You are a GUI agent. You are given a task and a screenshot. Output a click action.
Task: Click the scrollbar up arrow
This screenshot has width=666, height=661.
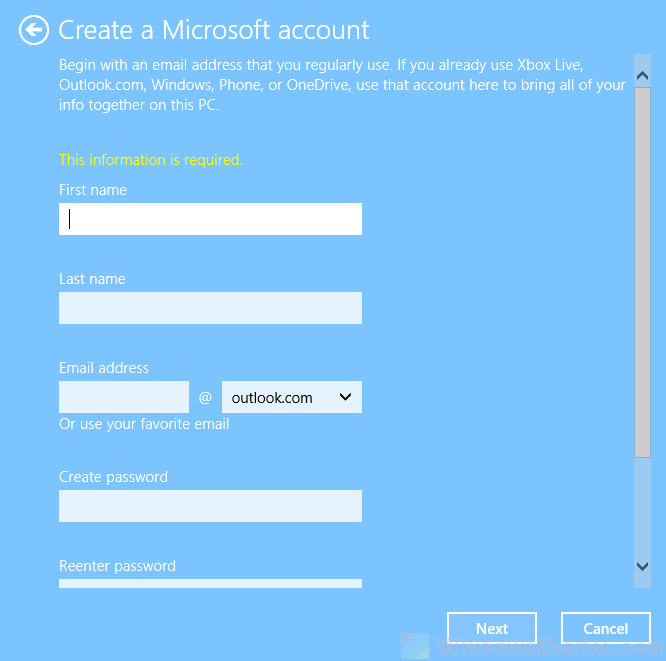[x=642, y=76]
